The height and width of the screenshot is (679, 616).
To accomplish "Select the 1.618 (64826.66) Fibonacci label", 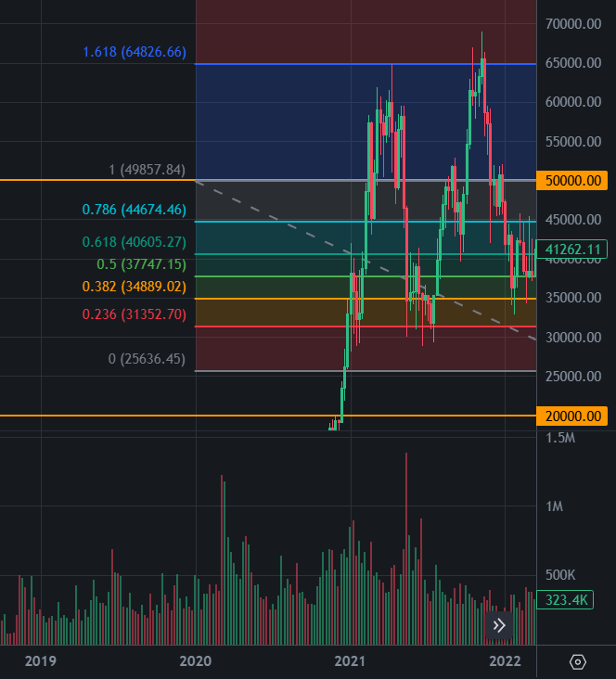I will coord(135,52).
